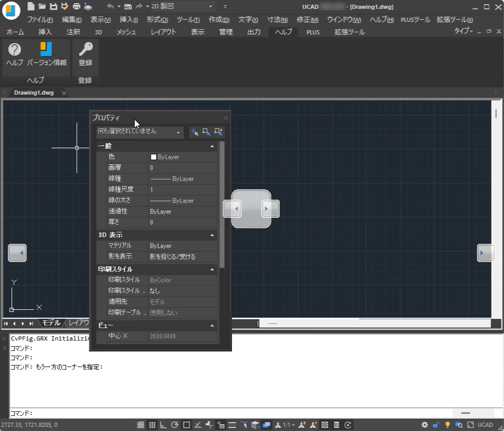
Task: Click the Undo arrow icon
Action: (x=110, y=6)
